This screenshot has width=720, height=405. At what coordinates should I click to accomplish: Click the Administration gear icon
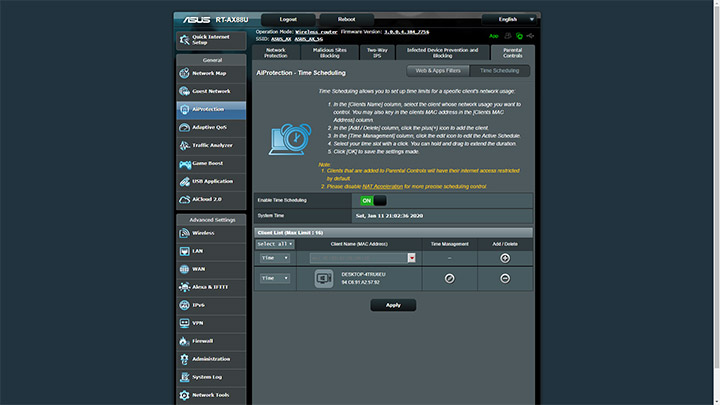point(184,359)
